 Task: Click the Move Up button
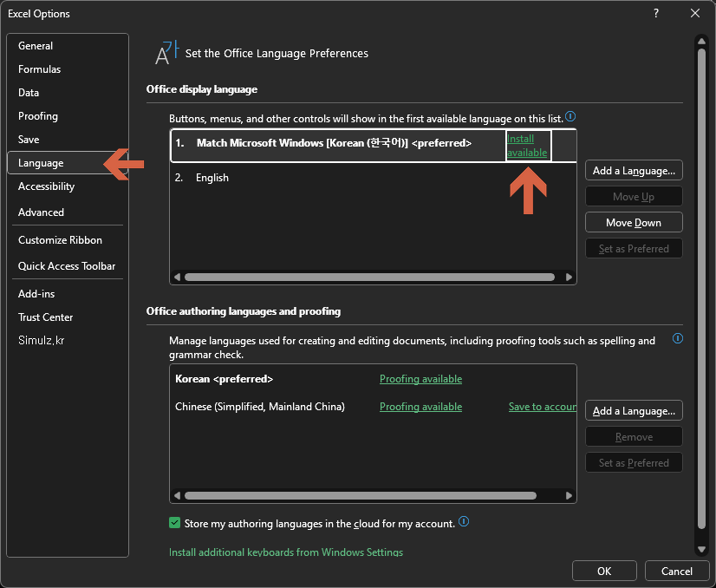click(x=634, y=197)
